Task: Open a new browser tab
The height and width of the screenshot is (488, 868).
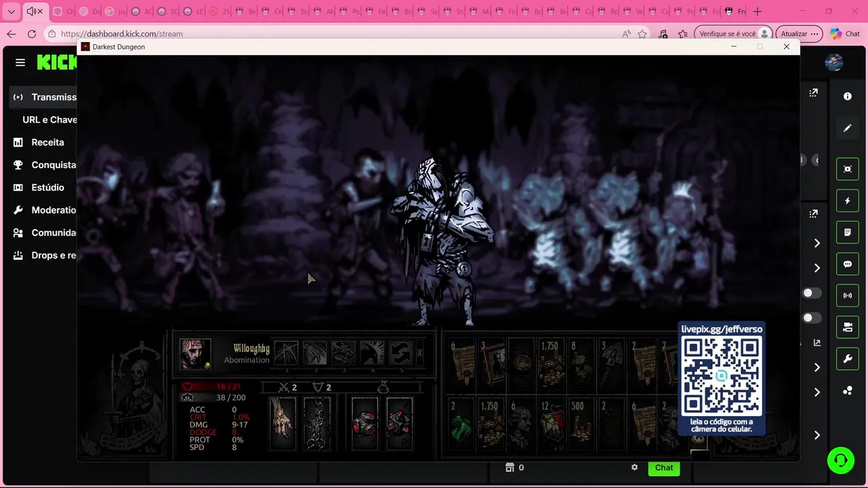Action: pos(757,12)
